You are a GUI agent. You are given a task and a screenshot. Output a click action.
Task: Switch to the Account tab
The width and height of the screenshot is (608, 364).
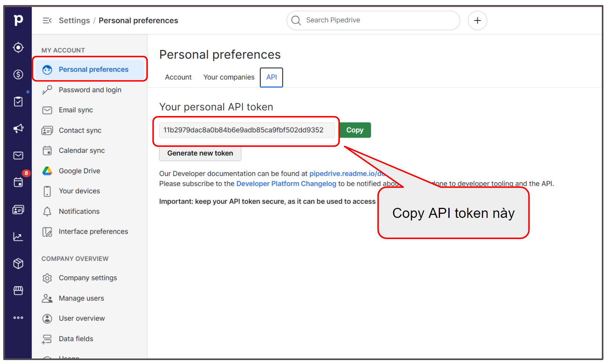178,77
